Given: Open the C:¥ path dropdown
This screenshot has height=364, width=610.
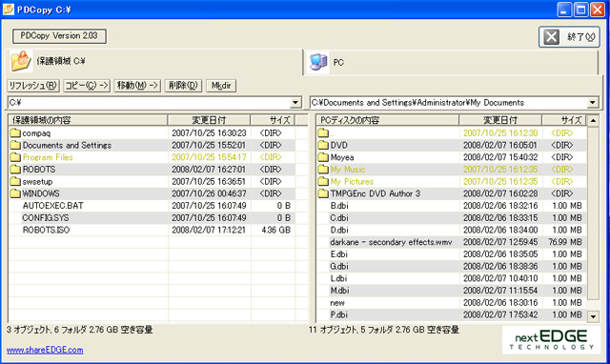Looking at the screenshot, I should [295, 103].
